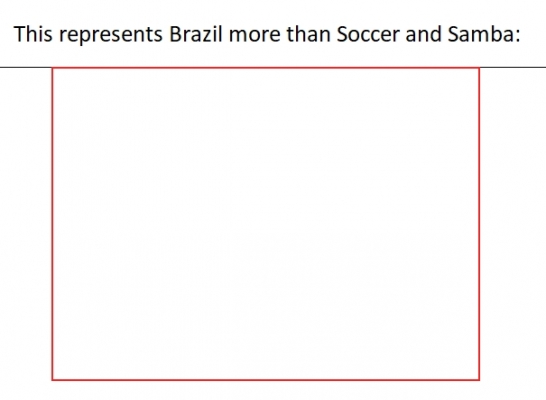Click the word "This" in the heading
546x400 pixels.
(x=33, y=34)
